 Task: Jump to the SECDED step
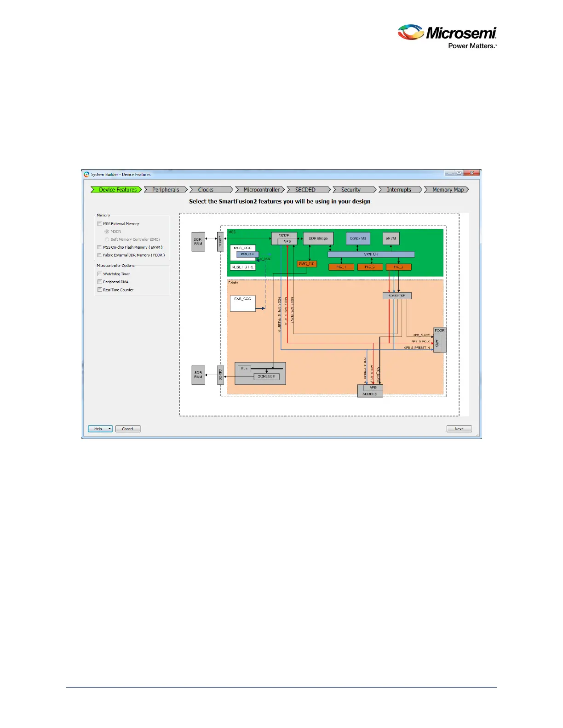coord(309,190)
